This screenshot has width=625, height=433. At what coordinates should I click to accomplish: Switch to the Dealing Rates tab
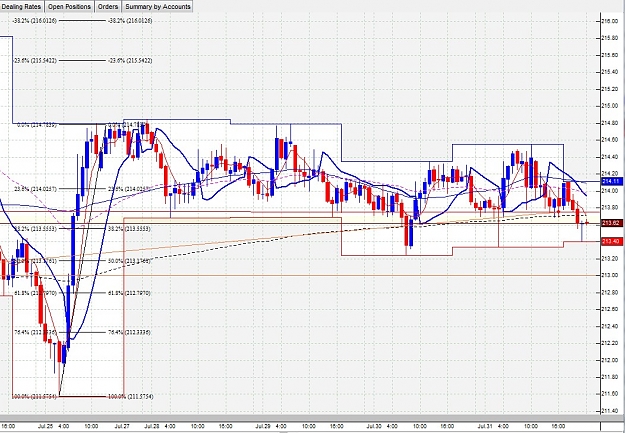point(22,6)
